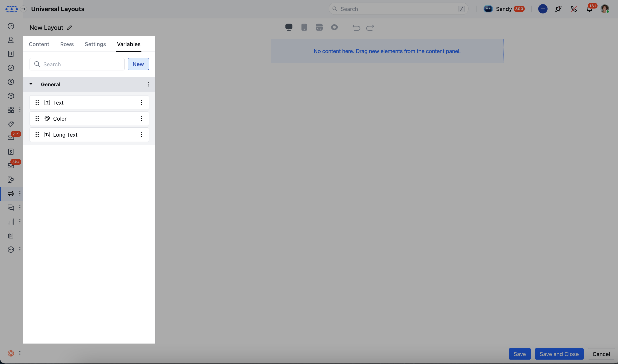Toggle the code view icon in toolbar
Screen dimensions: 618x364
coord(319,27)
